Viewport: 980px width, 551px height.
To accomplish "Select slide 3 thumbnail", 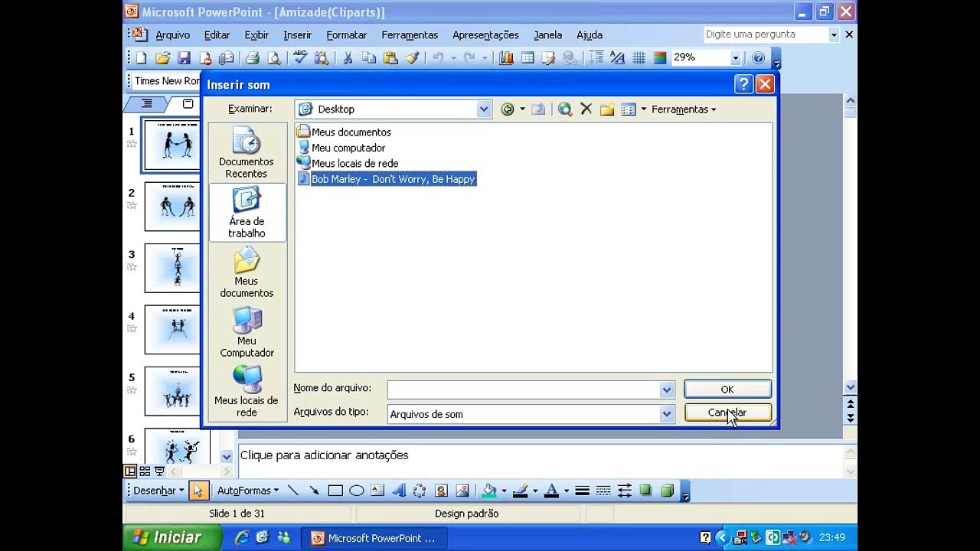I will pos(172,269).
